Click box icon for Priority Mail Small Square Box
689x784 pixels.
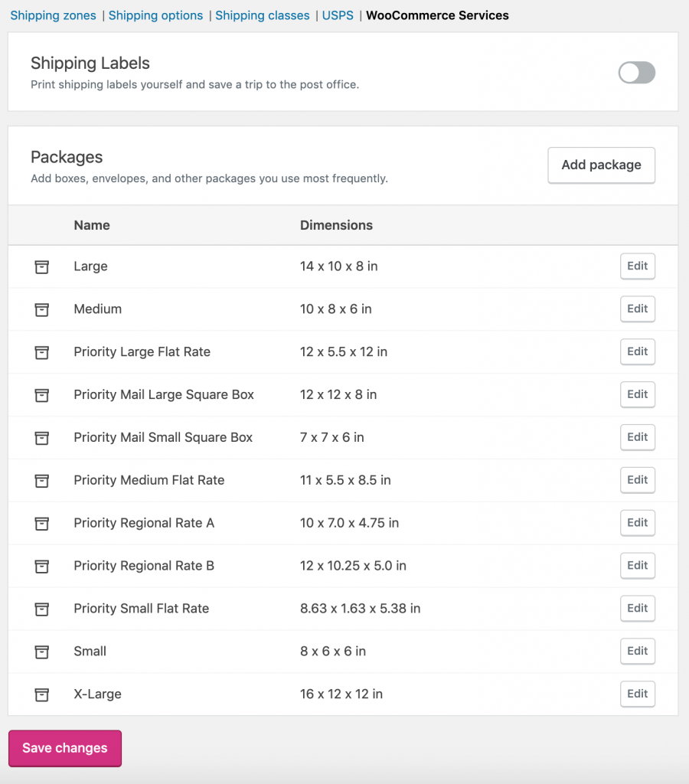(x=42, y=438)
